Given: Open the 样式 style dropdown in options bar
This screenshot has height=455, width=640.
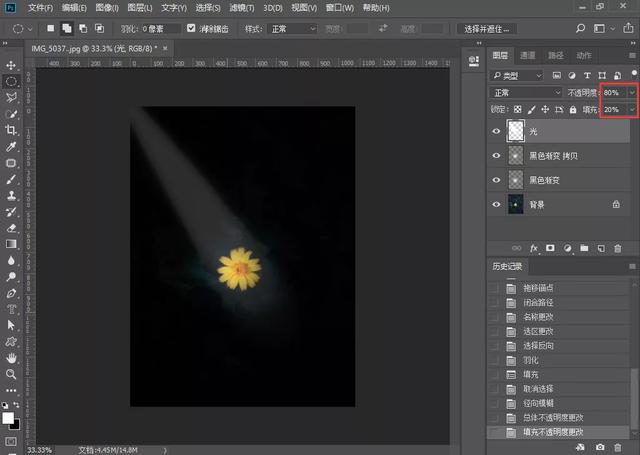Looking at the screenshot, I should (293, 29).
